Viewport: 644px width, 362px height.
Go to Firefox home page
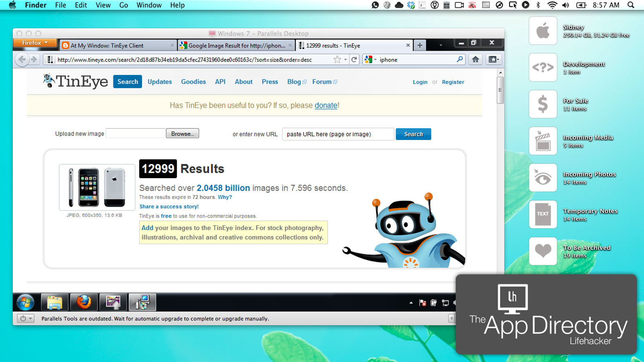[x=475, y=60]
